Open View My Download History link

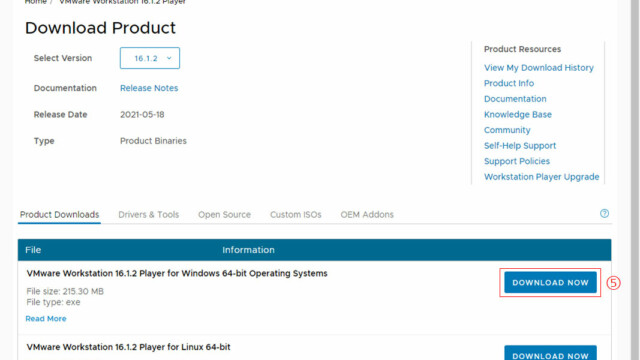point(539,68)
